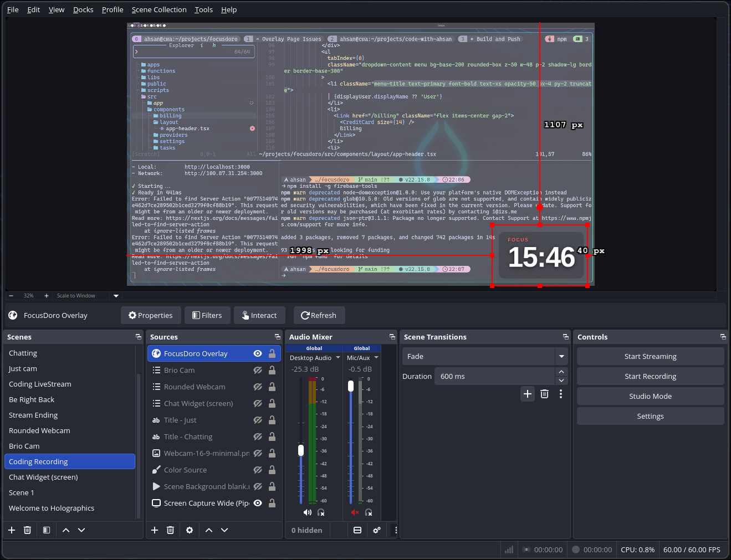Open Filters for the selected source
The image size is (731, 560).
[x=207, y=315]
